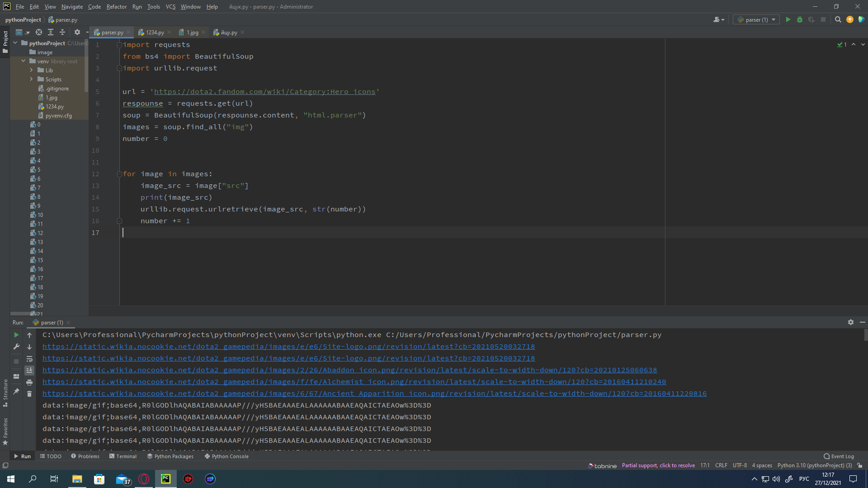Click the stop button in the main toolbar

click(823, 20)
